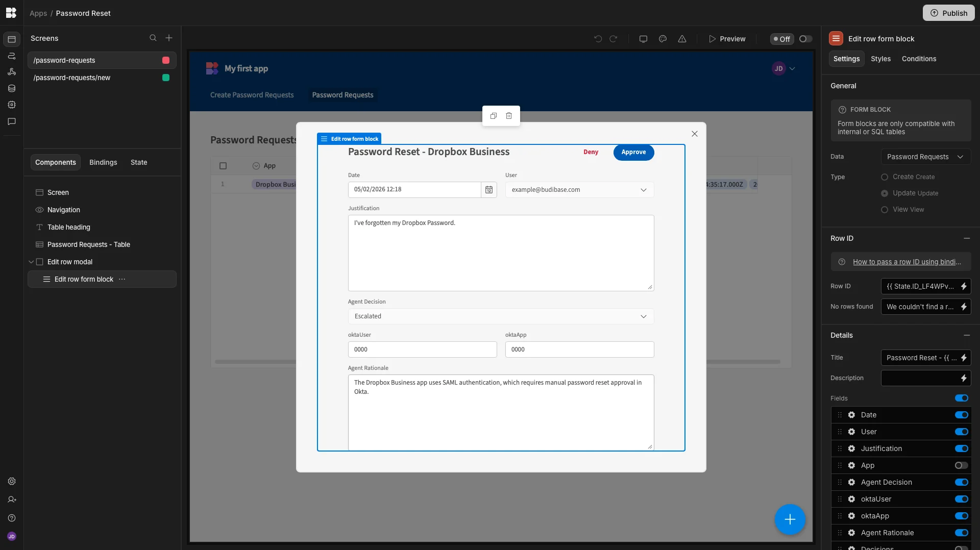Select the Table heading component

102,227
